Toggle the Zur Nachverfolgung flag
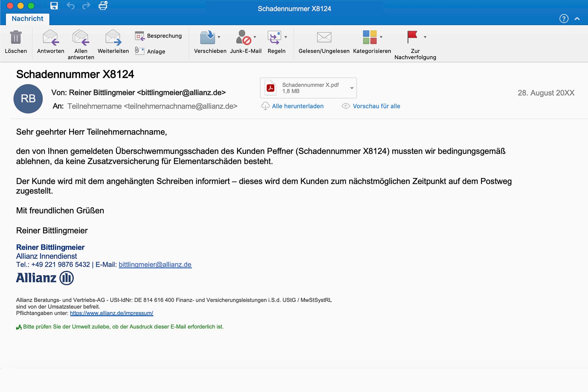The width and height of the screenshot is (588, 392). click(x=412, y=37)
